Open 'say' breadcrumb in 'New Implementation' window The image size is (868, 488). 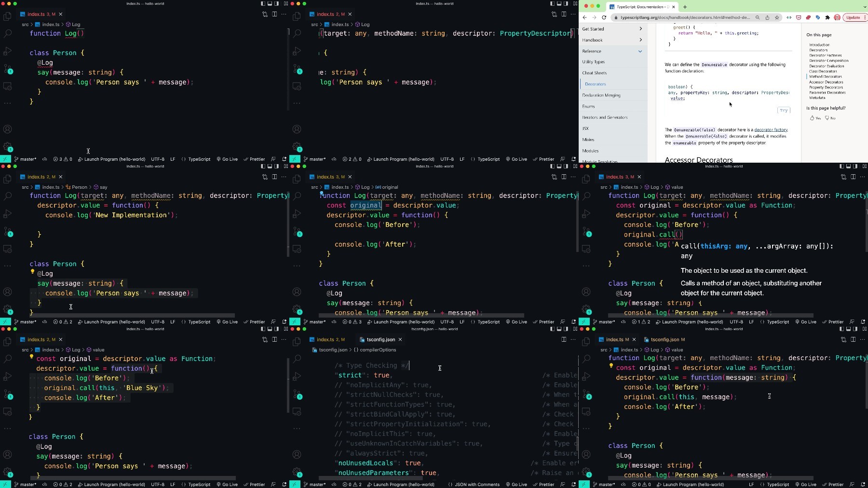pyautogui.click(x=100, y=187)
